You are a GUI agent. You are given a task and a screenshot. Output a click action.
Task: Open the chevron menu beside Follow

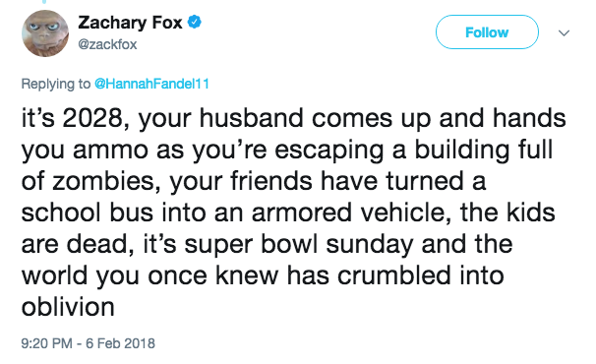tap(565, 33)
